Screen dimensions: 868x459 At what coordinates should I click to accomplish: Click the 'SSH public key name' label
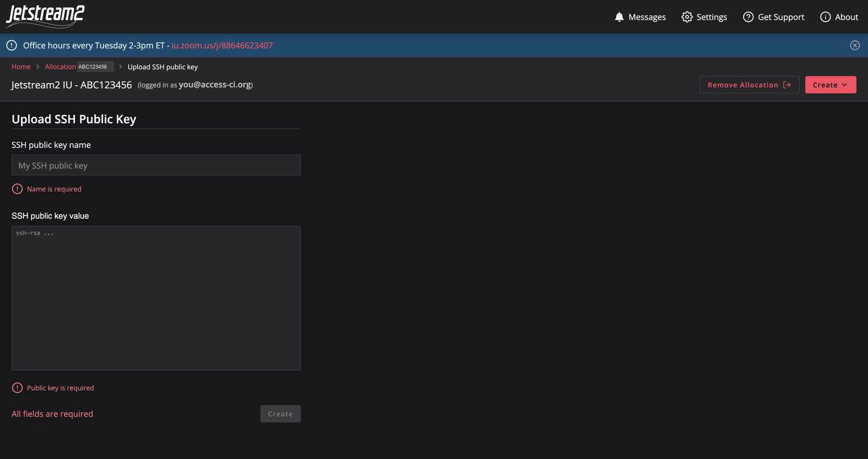coord(51,145)
